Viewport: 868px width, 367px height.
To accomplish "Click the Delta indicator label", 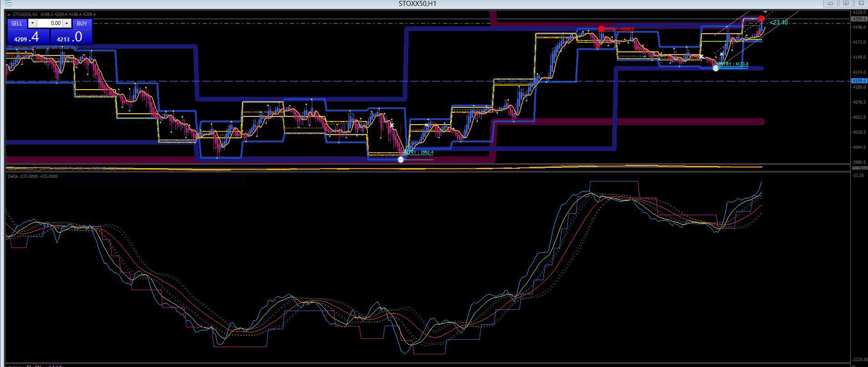I will pyautogui.click(x=33, y=176).
